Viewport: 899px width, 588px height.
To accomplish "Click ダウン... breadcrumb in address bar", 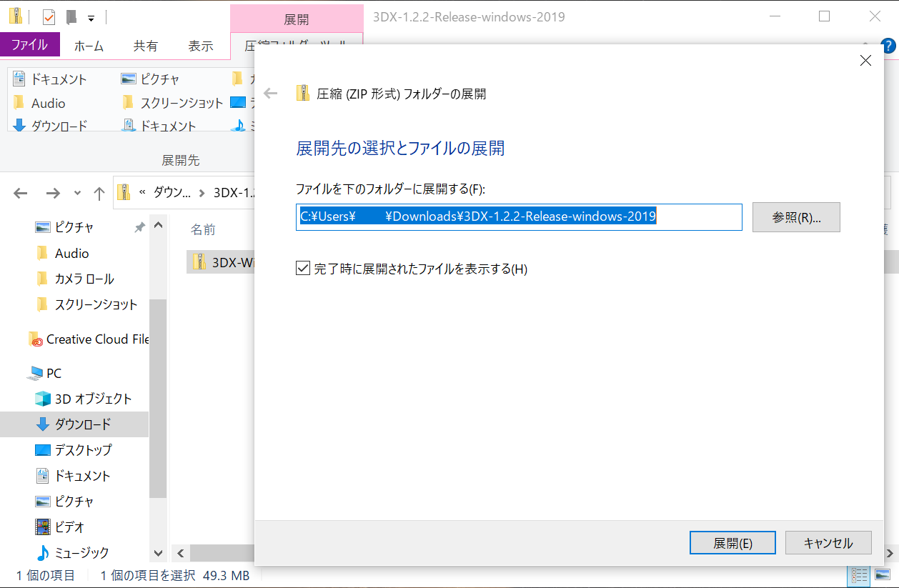I will coord(173,193).
